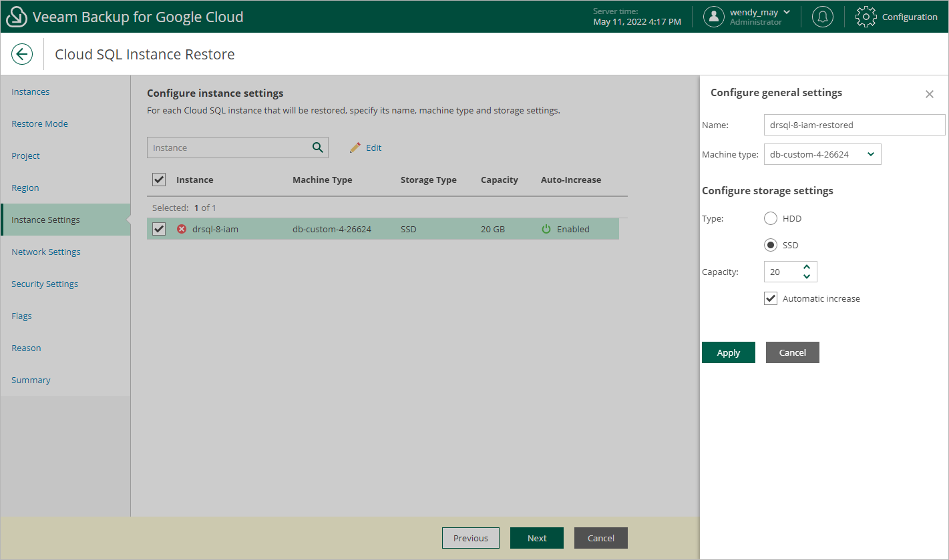Go to the Project step

tap(25, 156)
